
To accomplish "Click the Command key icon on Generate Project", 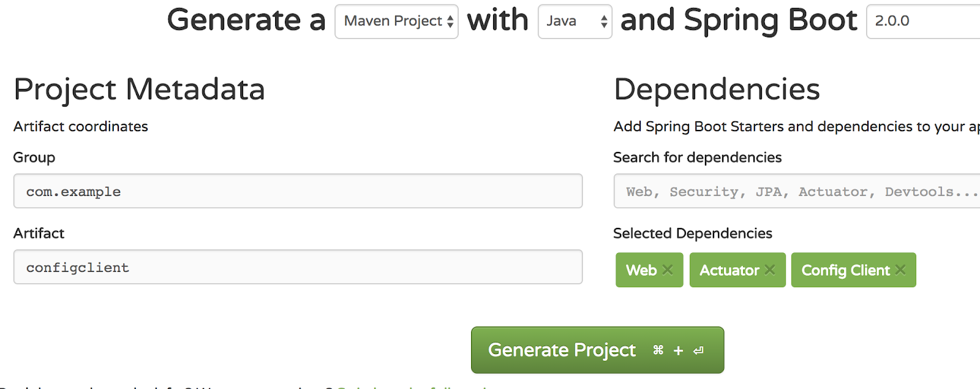I will coord(658,350).
